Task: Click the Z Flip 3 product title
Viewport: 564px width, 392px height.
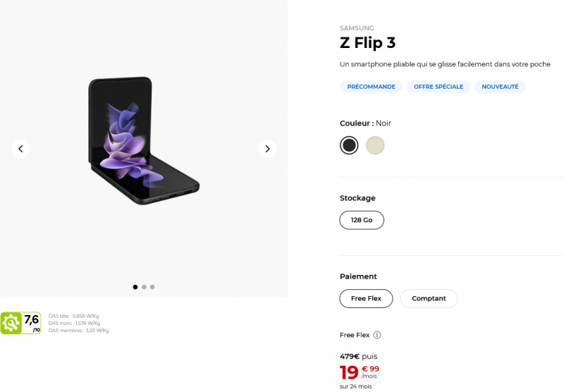Action: [367, 43]
